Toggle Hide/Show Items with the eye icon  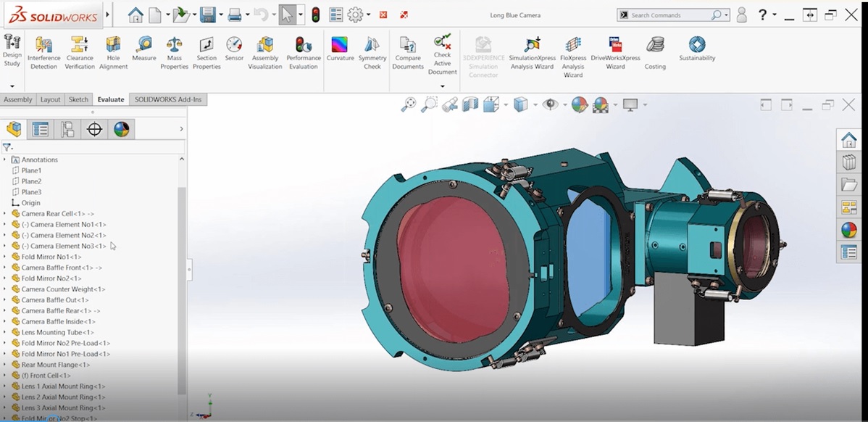pyautogui.click(x=551, y=104)
